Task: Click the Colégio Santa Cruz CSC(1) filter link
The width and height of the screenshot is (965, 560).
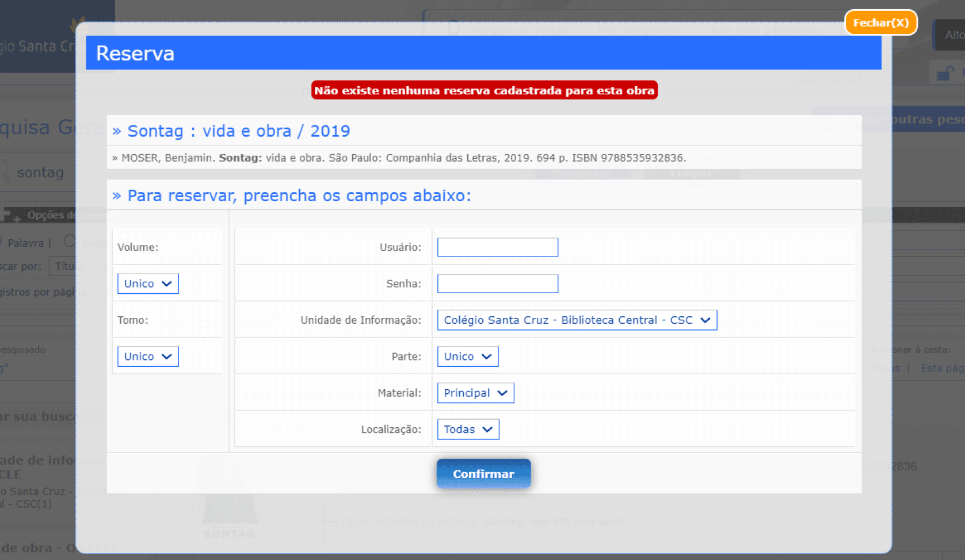Action: (x=35, y=497)
